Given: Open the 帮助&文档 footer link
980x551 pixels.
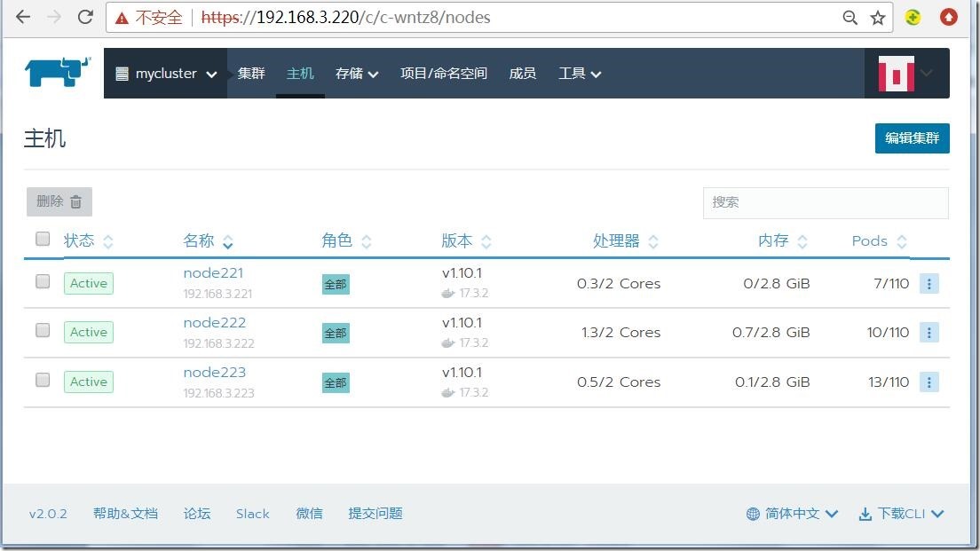Looking at the screenshot, I should tap(125, 514).
